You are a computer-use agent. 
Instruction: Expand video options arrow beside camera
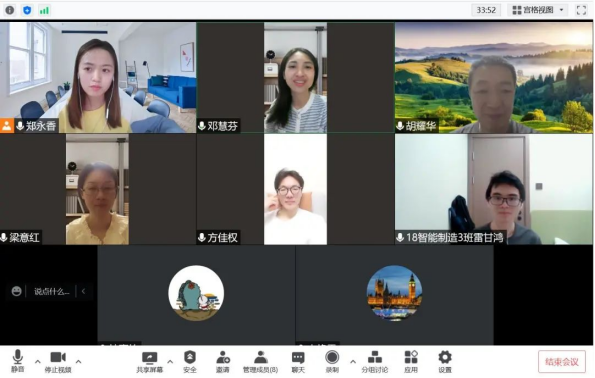tap(78, 362)
